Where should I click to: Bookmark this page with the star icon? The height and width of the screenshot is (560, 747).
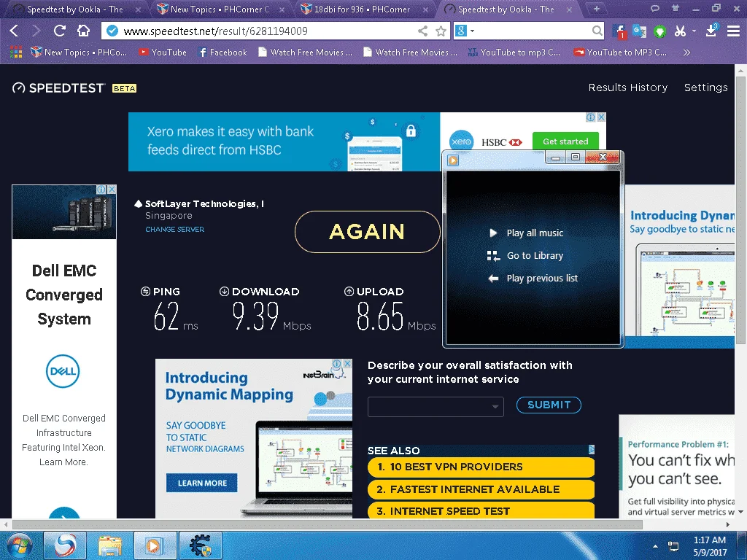[x=441, y=31]
